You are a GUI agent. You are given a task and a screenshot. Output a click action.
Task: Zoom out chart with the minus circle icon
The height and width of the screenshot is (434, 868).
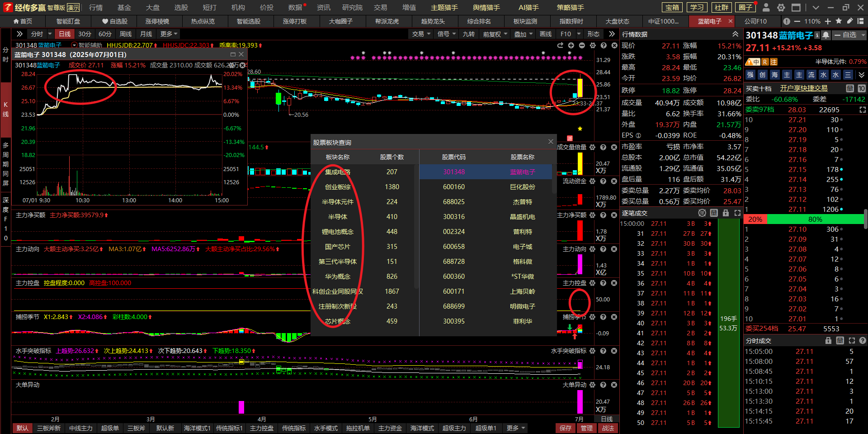582,45
